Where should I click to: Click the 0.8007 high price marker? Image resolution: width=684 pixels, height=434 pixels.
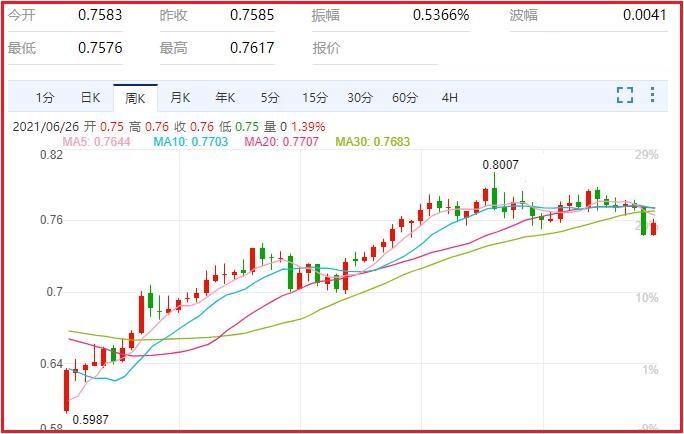click(x=500, y=165)
